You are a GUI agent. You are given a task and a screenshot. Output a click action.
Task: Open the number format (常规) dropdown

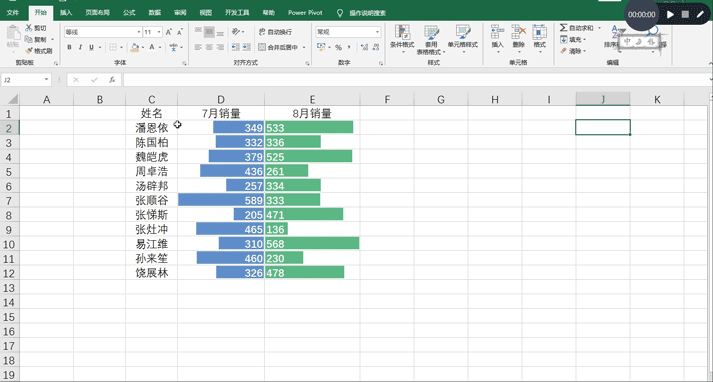(377, 32)
